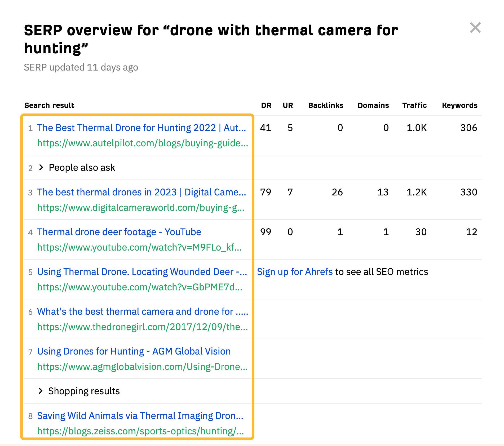Visit the autelpilot.com buying guide URL
Viewport: 504px width, 446px height.
[143, 143]
